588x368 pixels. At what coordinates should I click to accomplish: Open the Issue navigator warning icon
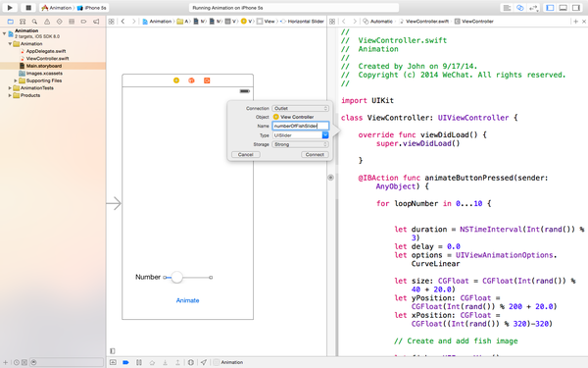[47, 22]
